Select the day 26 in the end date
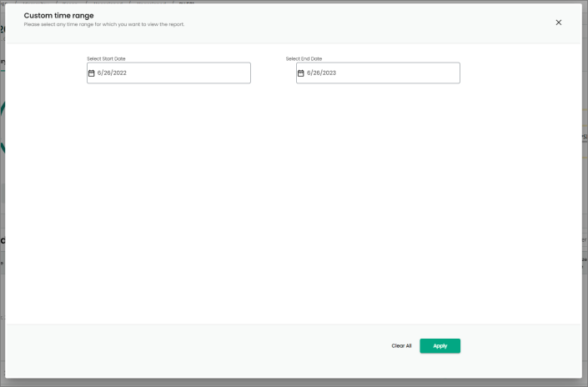 click(x=317, y=73)
